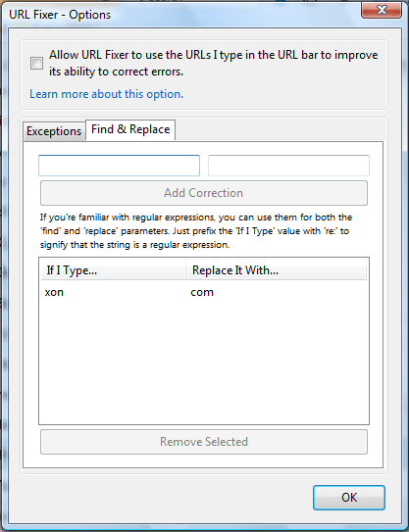Click the column divider between list headers
Screen dimensions: 409x532
185,270
